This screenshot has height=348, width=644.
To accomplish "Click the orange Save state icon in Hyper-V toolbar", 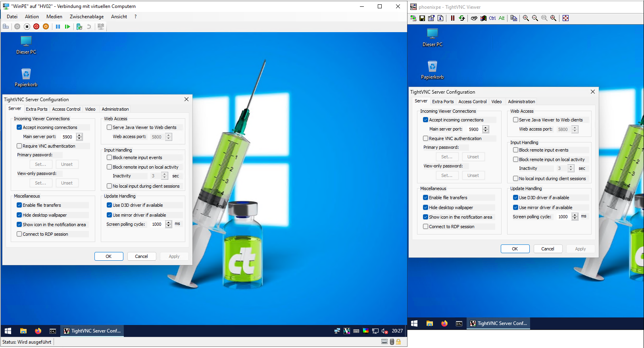I will (46, 27).
